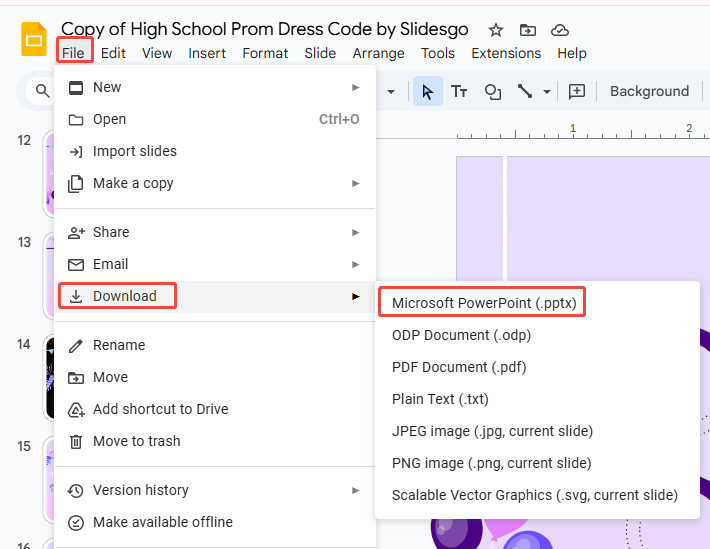
Task: Select the line tool
Action: 524,91
